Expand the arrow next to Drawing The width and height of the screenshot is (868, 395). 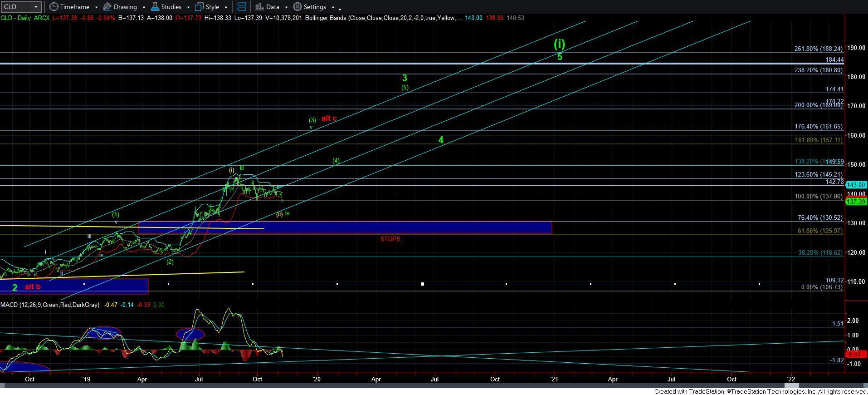point(143,7)
